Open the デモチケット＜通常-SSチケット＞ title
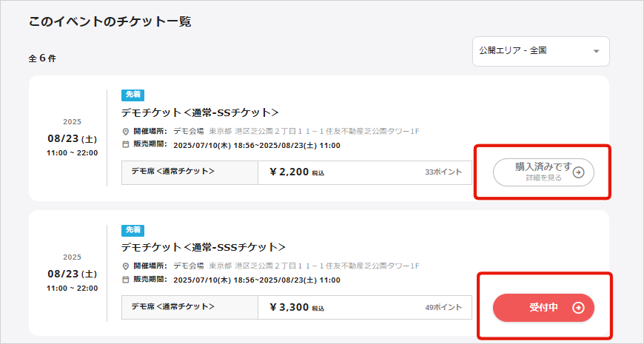This screenshot has width=644, height=344. pos(200,112)
